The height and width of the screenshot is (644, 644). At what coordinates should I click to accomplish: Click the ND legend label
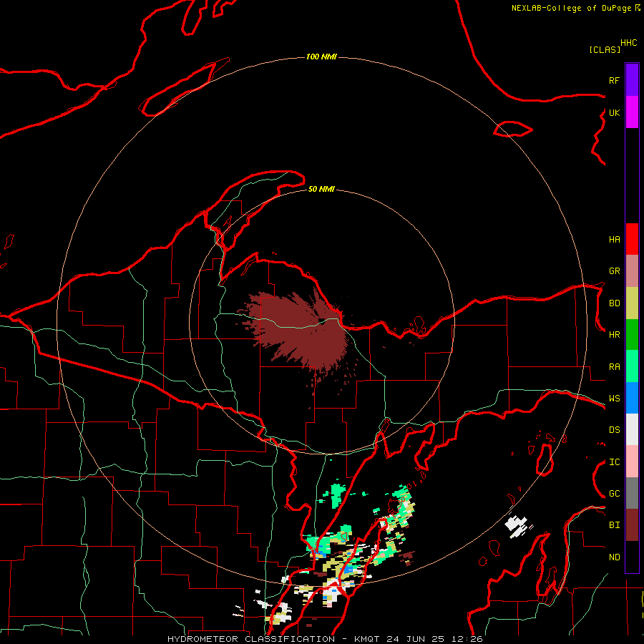(614, 557)
